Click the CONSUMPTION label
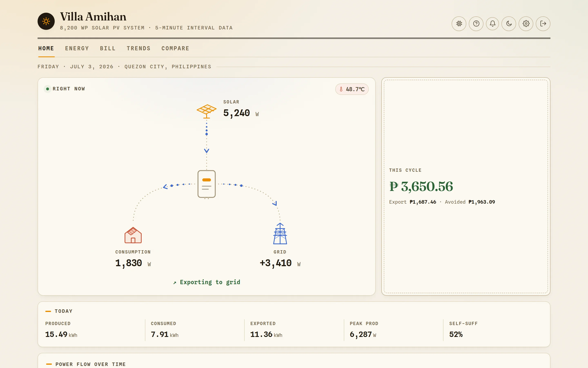 pos(133,252)
